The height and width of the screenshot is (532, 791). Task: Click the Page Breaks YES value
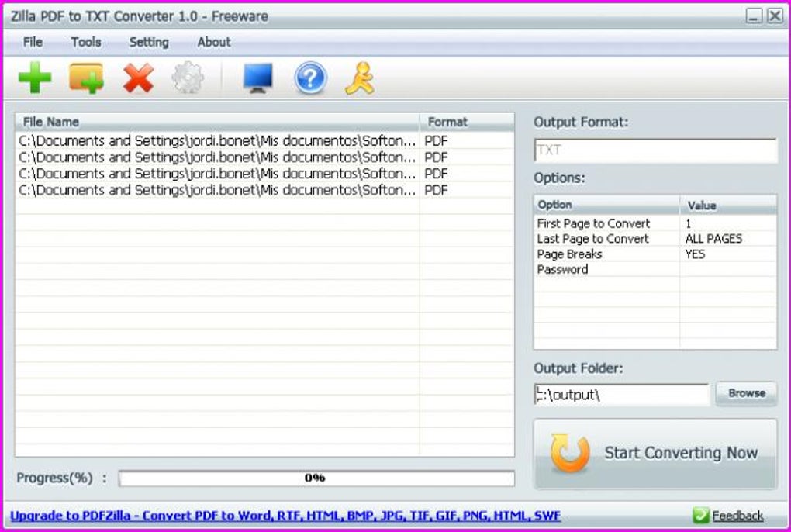point(695,254)
